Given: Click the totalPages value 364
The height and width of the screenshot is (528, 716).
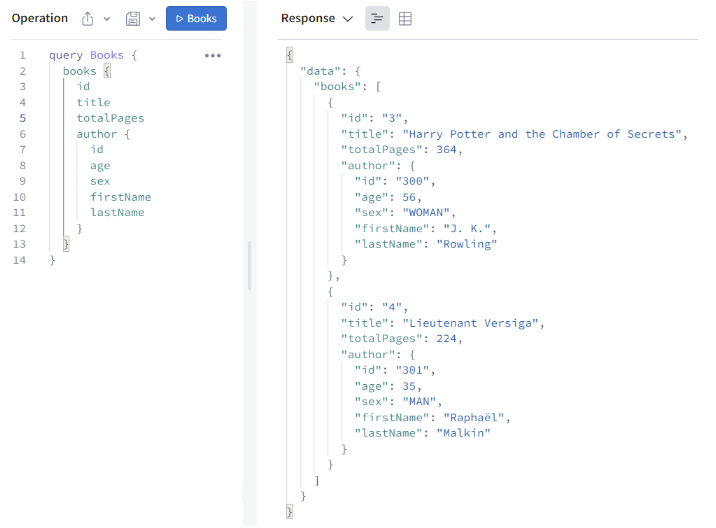Looking at the screenshot, I should (447, 149).
